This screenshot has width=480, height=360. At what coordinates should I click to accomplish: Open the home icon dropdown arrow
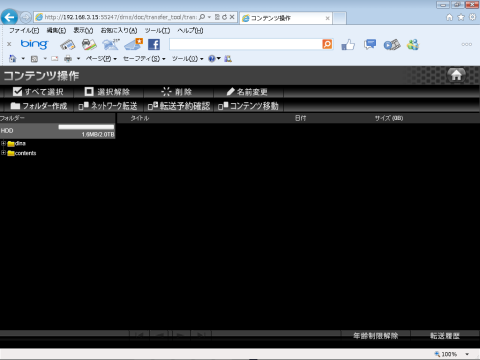pyautogui.click(x=23, y=59)
